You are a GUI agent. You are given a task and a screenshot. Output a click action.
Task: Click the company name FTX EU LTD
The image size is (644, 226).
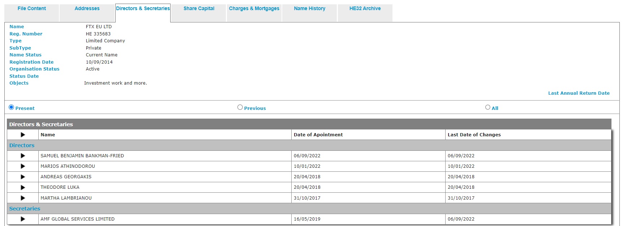99,27
